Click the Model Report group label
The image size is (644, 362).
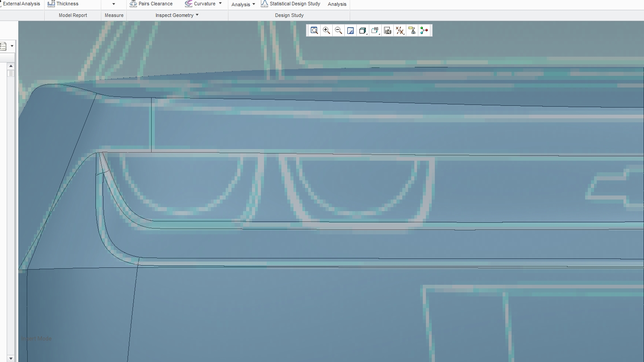(x=73, y=15)
